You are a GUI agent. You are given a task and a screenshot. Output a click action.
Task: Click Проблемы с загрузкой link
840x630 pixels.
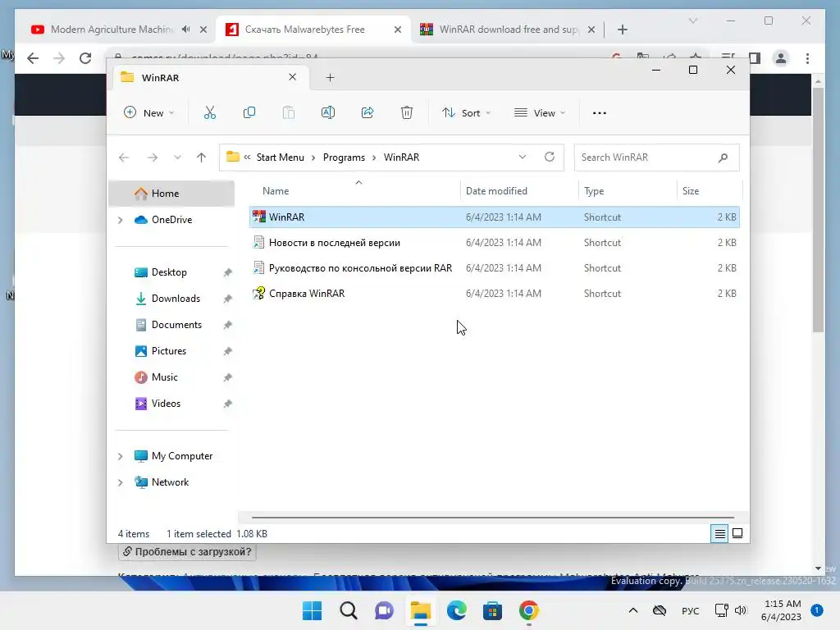click(187, 552)
